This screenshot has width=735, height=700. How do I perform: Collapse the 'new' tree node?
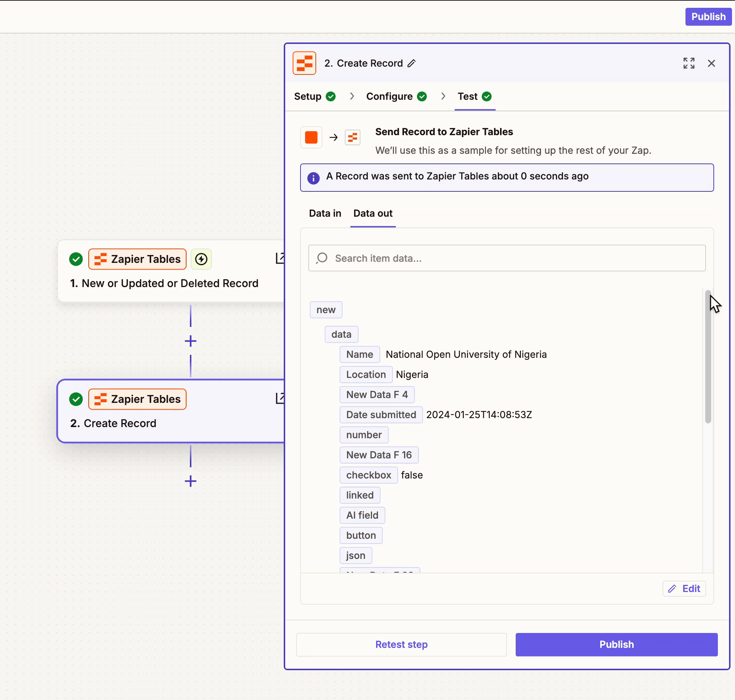tap(326, 310)
